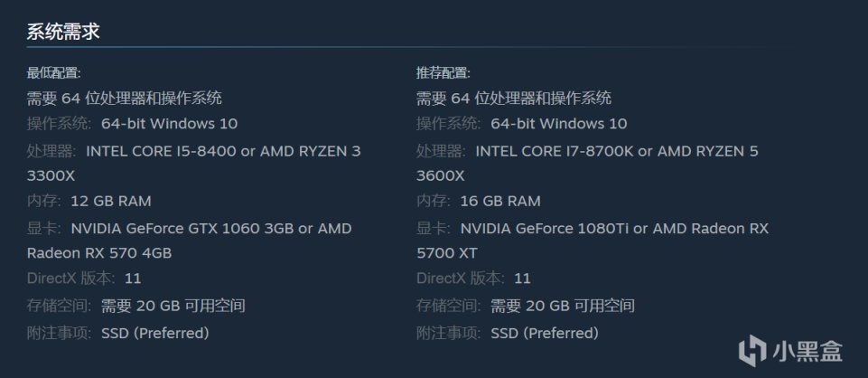
Task: Click the Radeon RX 570 4GB text
Action: coord(99,252)
